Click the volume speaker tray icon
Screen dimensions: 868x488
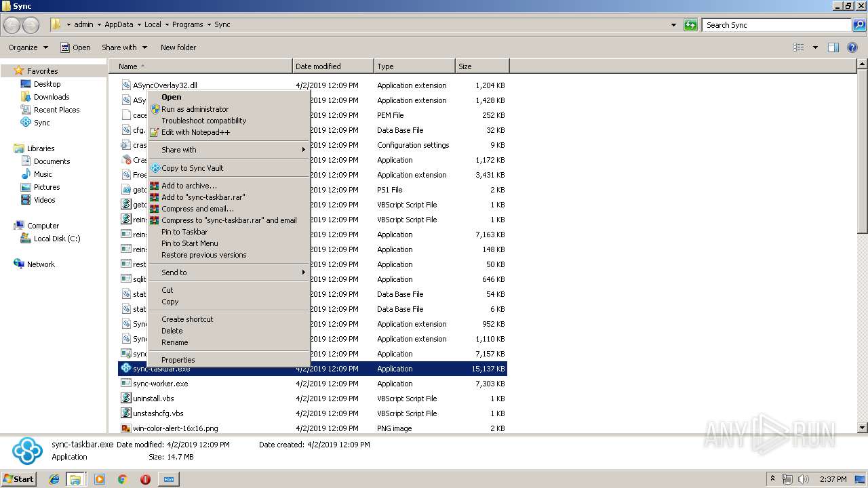coord(804,479)
